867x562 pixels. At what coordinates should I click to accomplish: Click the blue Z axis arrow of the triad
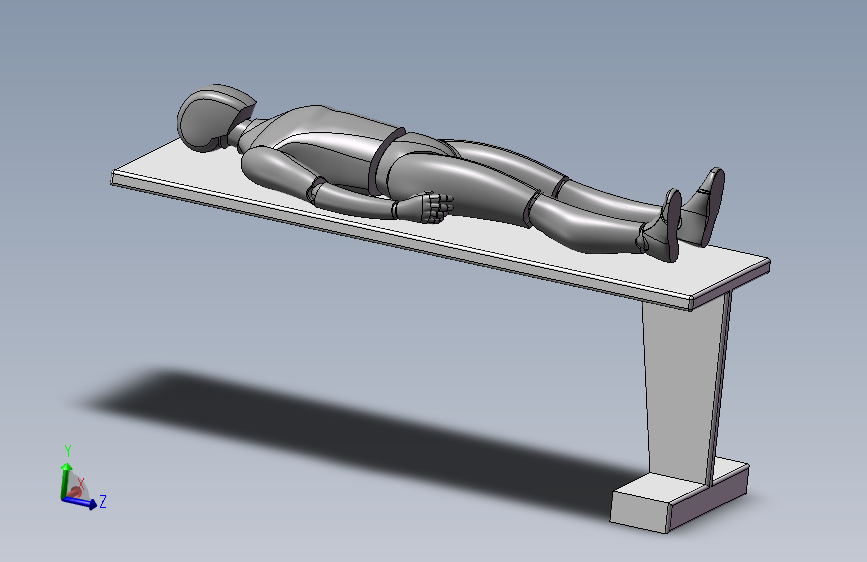coord(80,502)
